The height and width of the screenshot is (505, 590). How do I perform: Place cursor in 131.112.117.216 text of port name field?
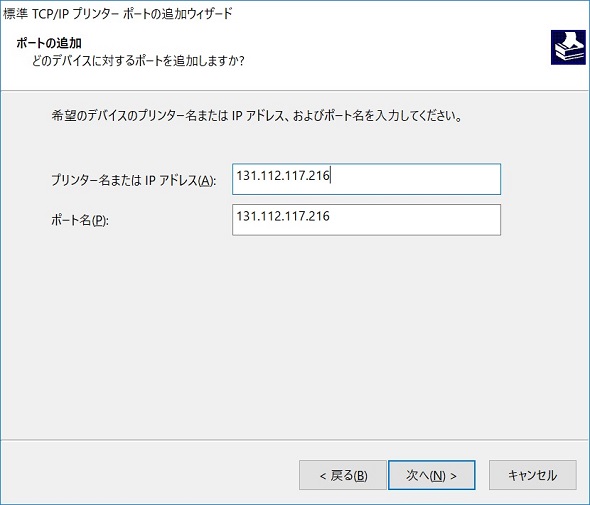pyautogui.click(x=283, y=216)
